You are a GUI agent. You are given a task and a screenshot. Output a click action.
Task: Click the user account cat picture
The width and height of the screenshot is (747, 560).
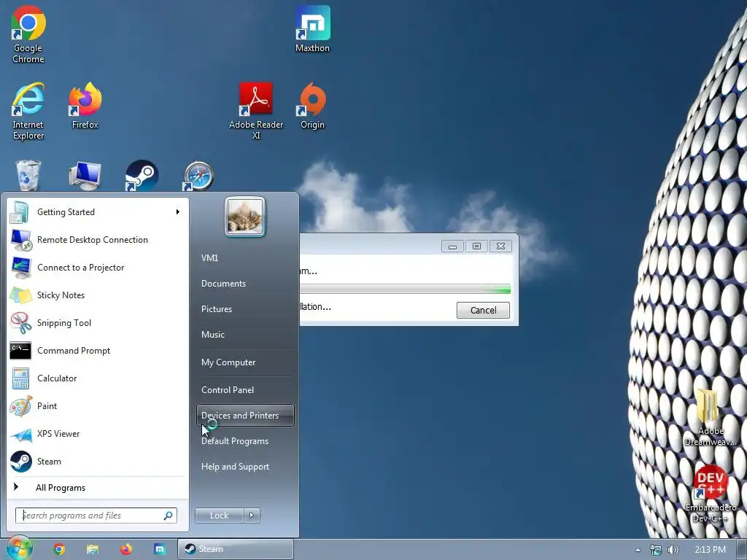245,217
